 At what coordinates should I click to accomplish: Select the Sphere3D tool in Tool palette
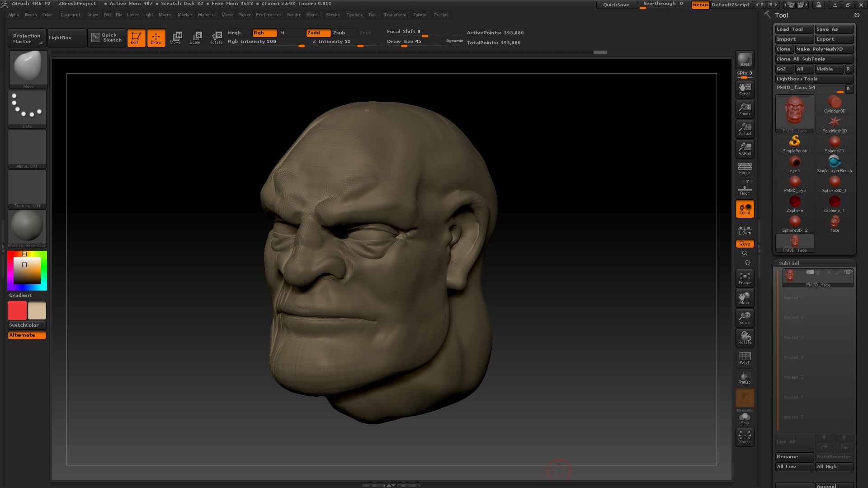(834, 141)
